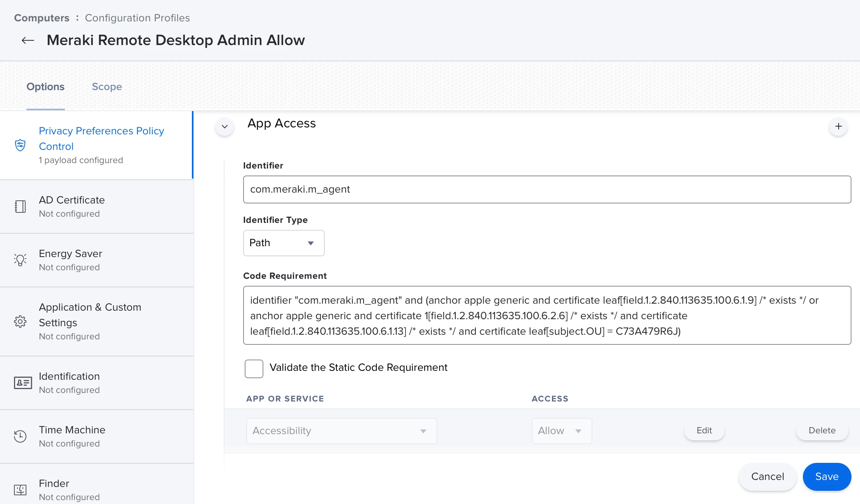Click into the Code Requirement text area

tap(547, 315)
